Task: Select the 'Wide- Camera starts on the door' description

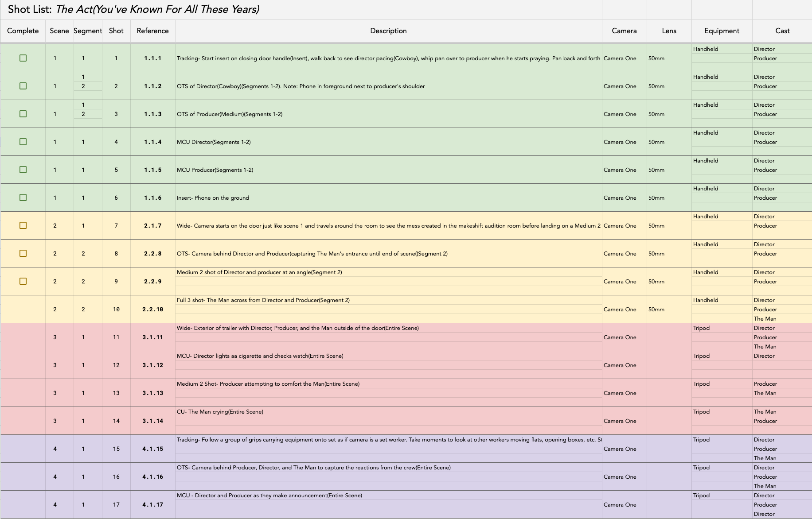Action: coord(388,225)
